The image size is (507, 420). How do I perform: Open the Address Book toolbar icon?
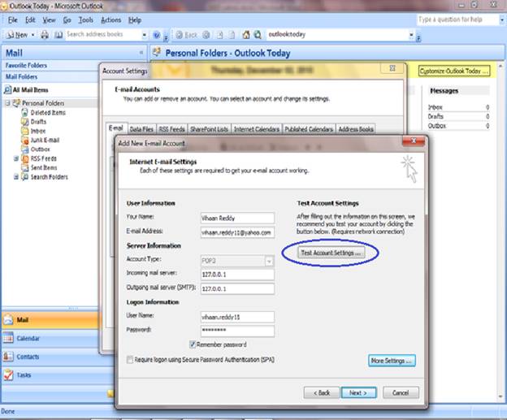[58, 35]
